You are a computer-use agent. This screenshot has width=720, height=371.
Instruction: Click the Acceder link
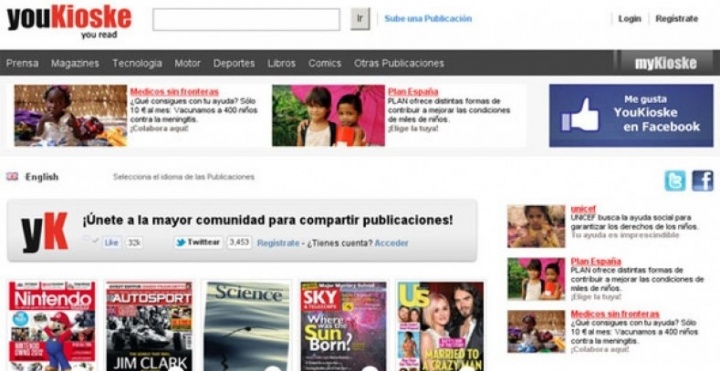(391, 243)
